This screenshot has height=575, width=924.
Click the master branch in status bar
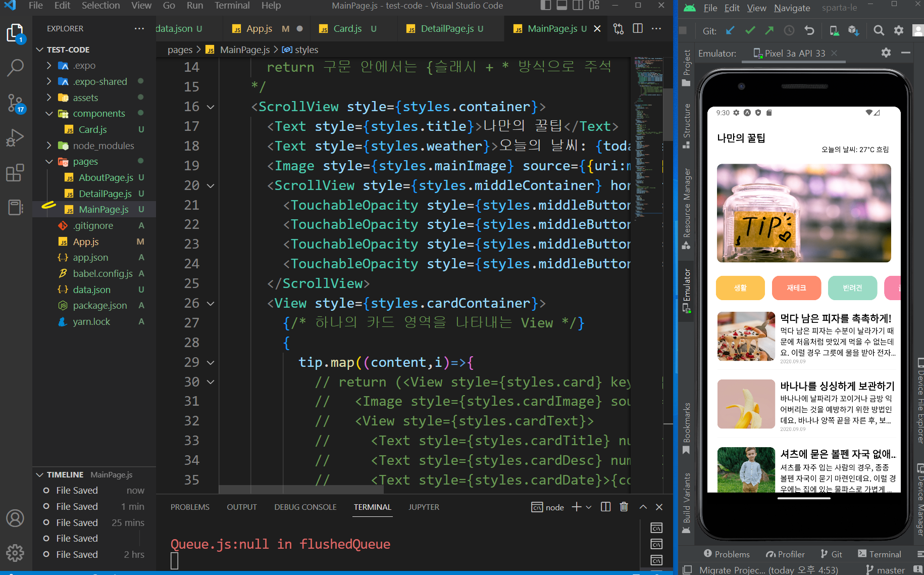[885, 570]
